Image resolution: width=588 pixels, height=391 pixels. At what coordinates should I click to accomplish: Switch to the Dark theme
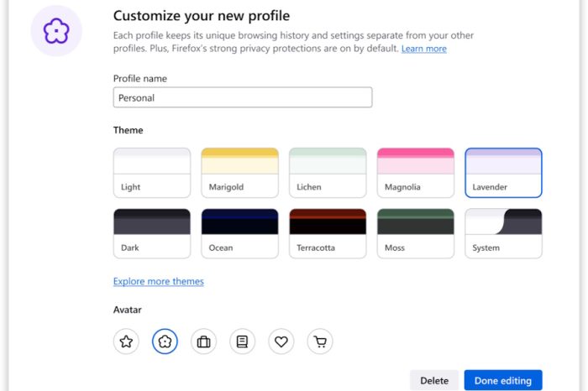(152, 233)
